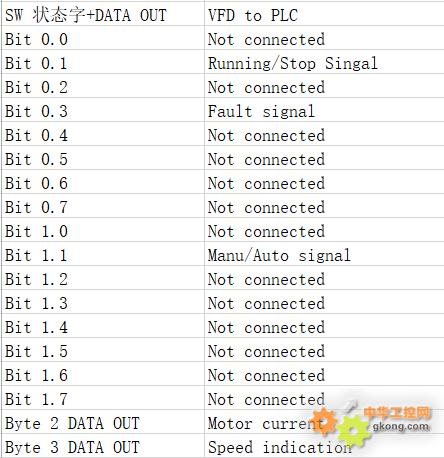Click the 'Bit 1.4' cell
Image resolution: width=444 pixels, height=458 pixels.
103,326
